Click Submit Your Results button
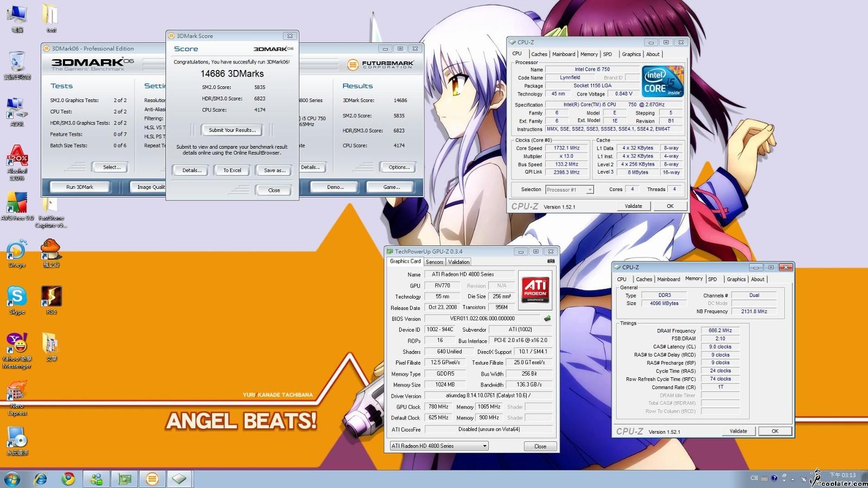868x488 pixels. tap(232, 130)
